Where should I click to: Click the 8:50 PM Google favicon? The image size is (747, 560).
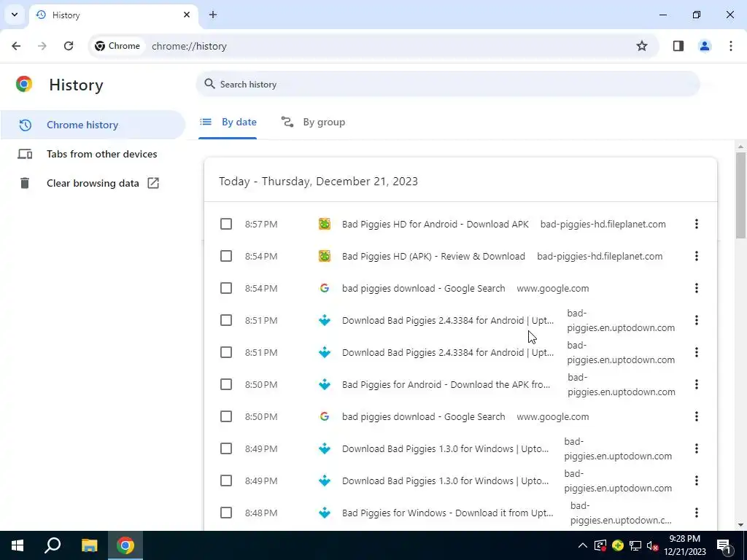point(325,416)
